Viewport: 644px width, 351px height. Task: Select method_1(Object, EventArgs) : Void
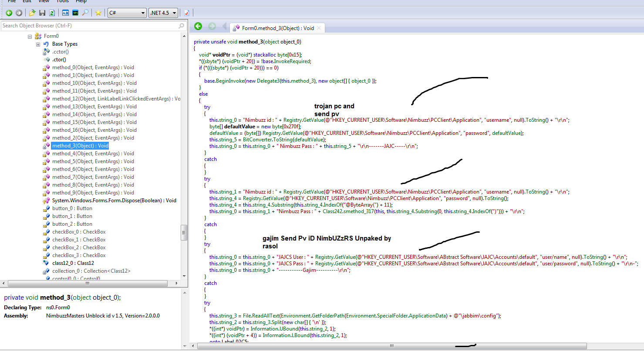coord(93,75)
